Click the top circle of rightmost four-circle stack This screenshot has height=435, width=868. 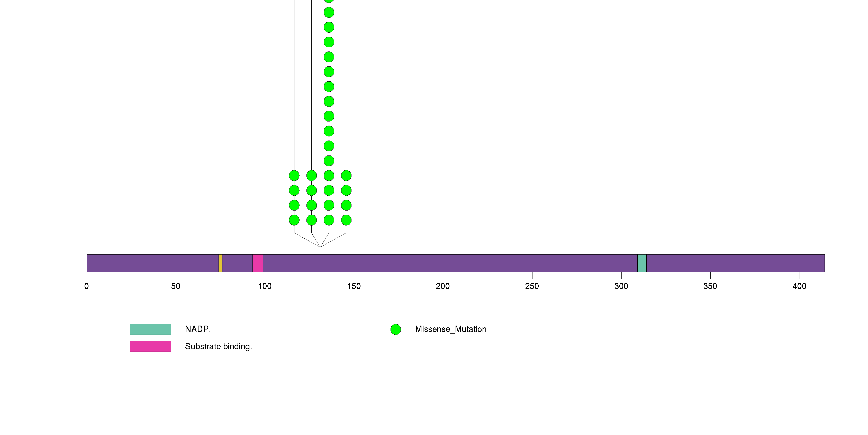point(346,176)
